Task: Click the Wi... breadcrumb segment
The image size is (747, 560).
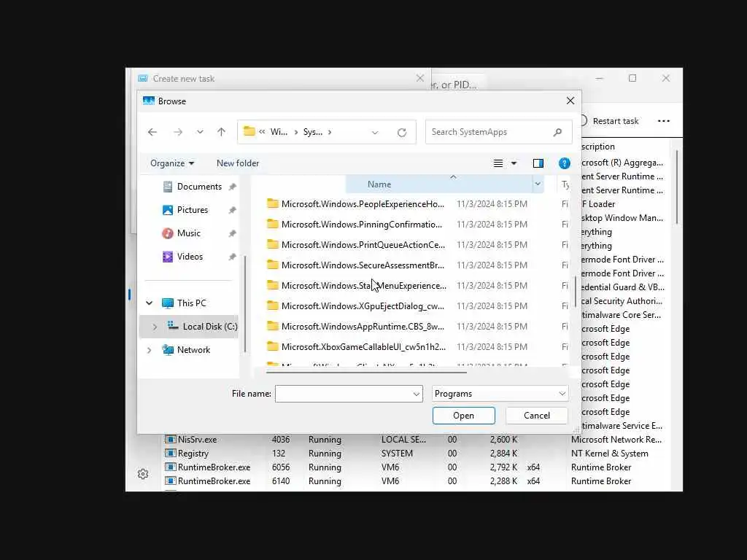Action: click(279, 132)
